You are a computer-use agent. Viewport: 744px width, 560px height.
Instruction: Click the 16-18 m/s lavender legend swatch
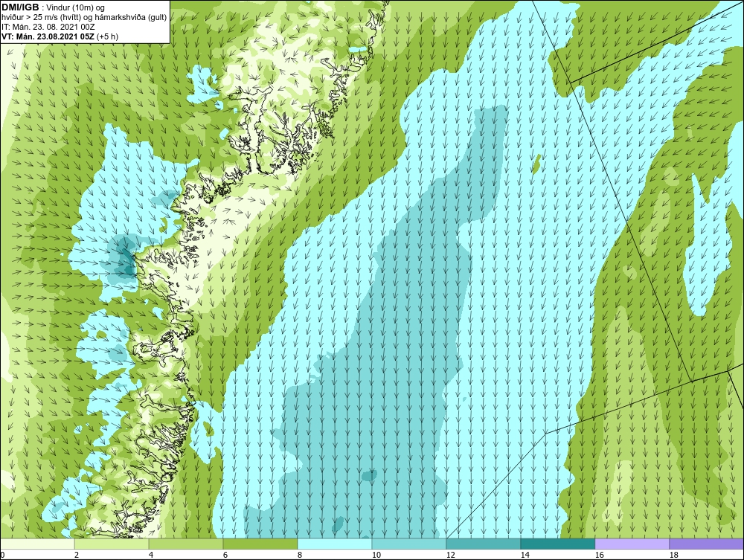[x=632, y=544]
